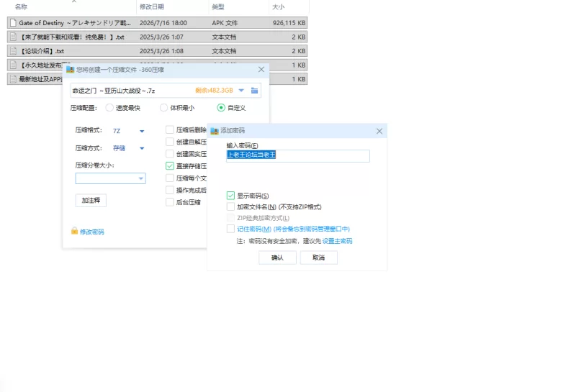This screenshot has height=392, width=576.
Task: Toggle the 显示密码(S) checkbox
Action: [230, 196]
